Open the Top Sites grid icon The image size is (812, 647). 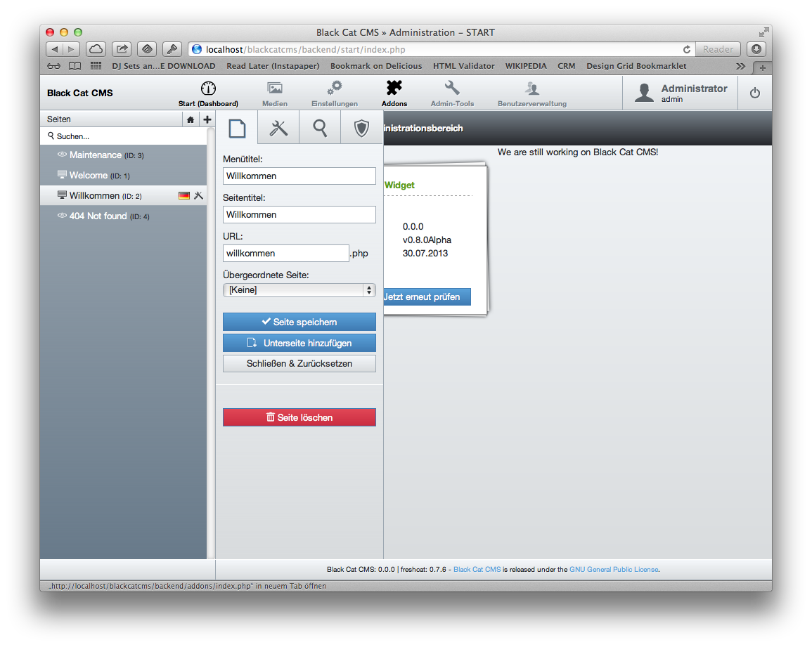(x=96, y=66)
